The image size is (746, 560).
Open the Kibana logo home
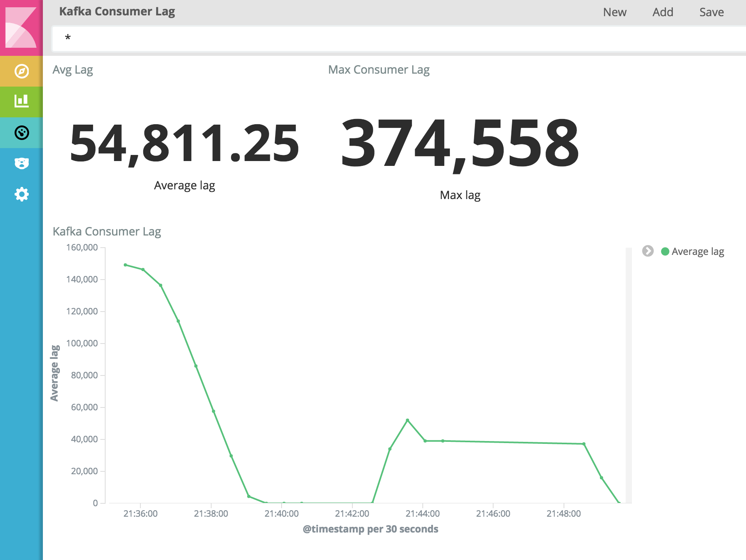(21, 28)
